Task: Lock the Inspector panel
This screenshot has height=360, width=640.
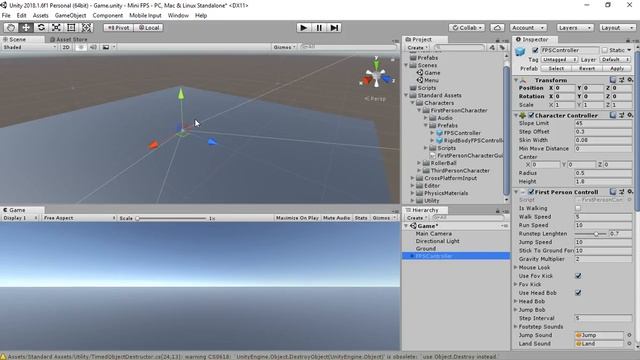Action: click(x=628, y=40)
